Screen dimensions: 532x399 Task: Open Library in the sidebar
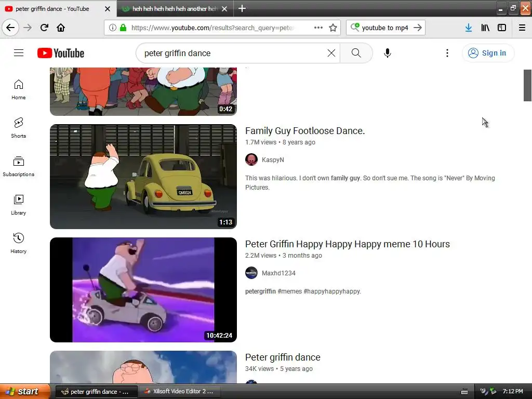tap(19, 205)
